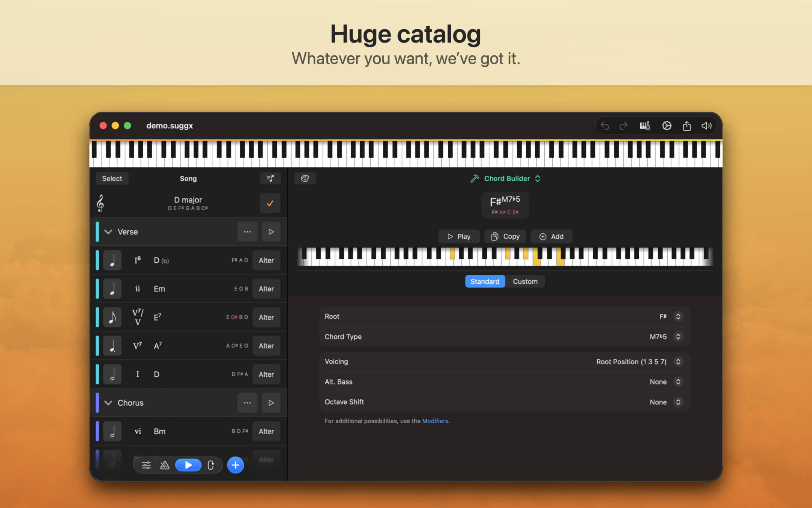812x508 pixels.
Task: Click the blue plus add button
Action: click(x=235, y=465)
